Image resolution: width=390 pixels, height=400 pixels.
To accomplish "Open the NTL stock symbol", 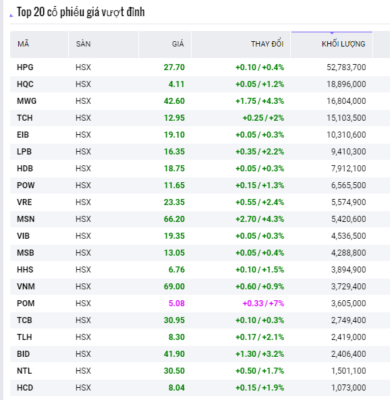I will 24,371.
